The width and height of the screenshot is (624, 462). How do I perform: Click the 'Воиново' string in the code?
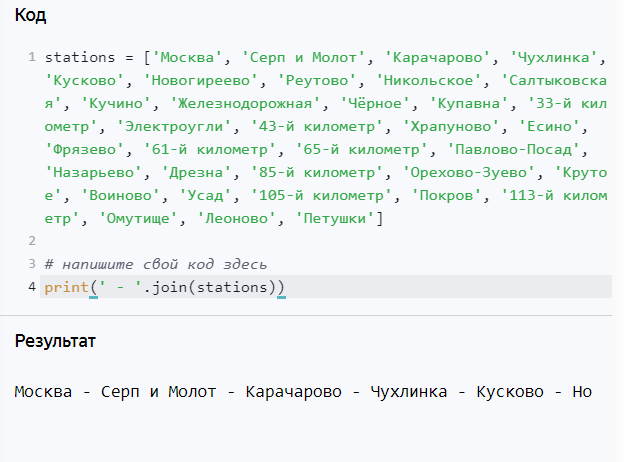120,195
